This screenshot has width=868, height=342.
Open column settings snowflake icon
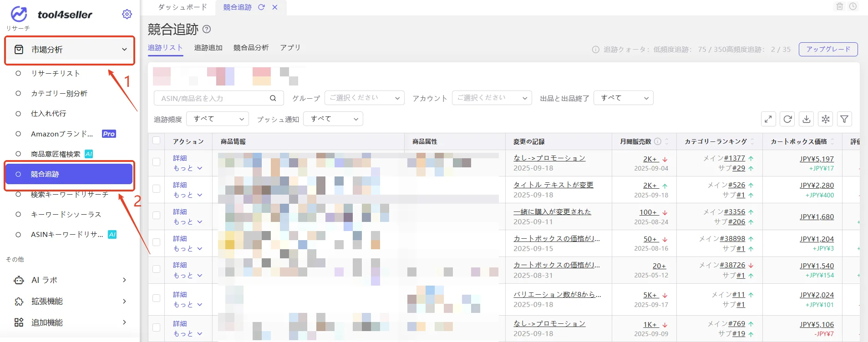826,119
